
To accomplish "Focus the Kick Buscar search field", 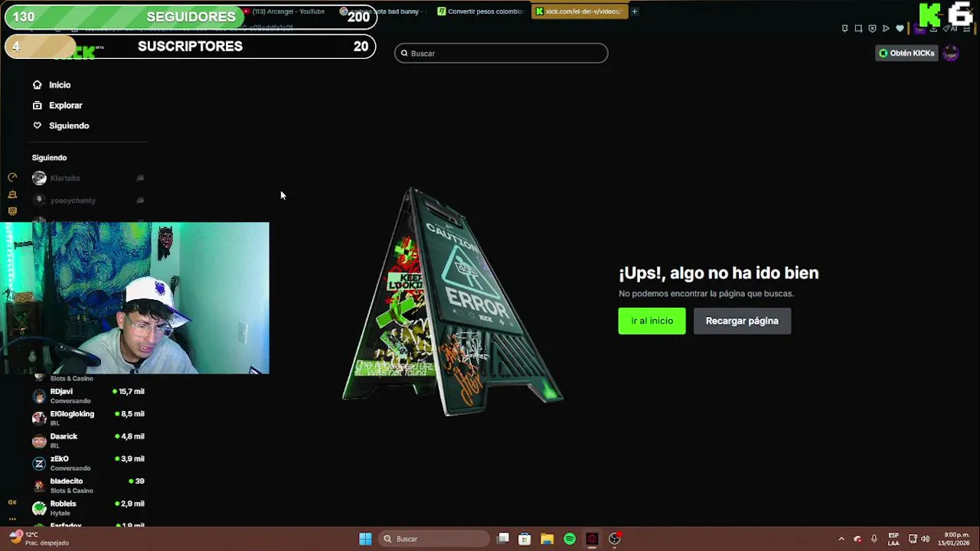I will pyautogui.click(x=501, y=53).
